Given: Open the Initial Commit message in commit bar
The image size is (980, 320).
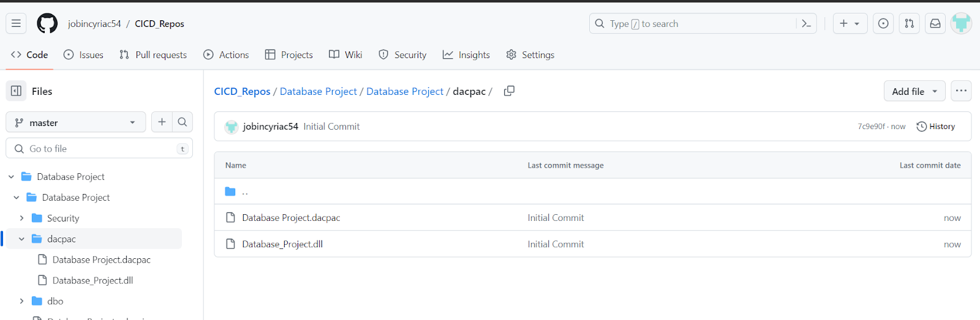Looking at the screenshot, I should coord(331,127).
